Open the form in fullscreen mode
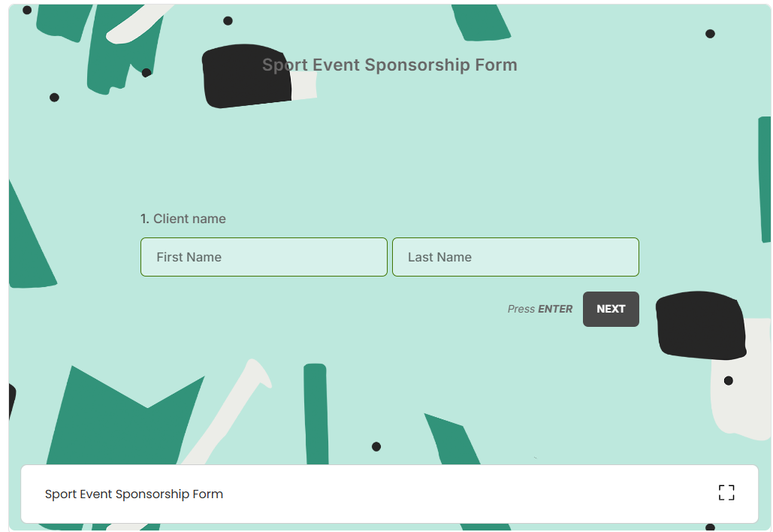 (726, 492)
